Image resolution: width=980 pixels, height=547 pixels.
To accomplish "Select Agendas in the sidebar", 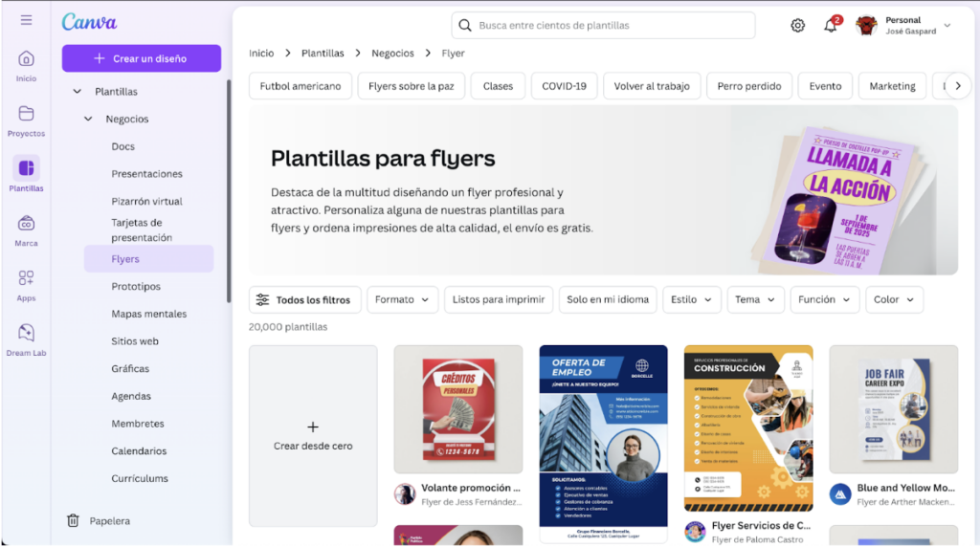I will pos(131,396).
